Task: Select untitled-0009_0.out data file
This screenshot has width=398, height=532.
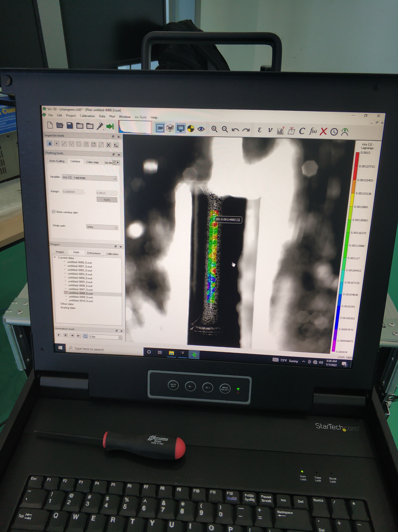Action: click(x=81, y=297)
